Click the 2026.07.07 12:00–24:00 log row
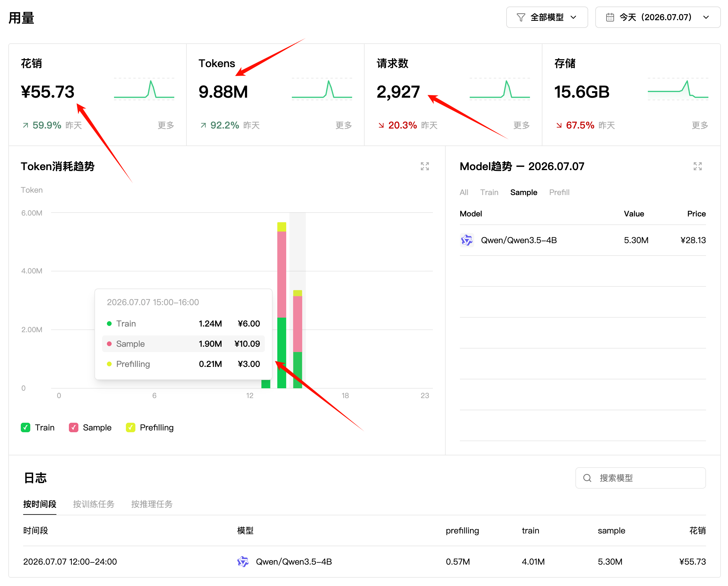Image resolution: width=728 pixels, height=586 pixels. [364, 561]
